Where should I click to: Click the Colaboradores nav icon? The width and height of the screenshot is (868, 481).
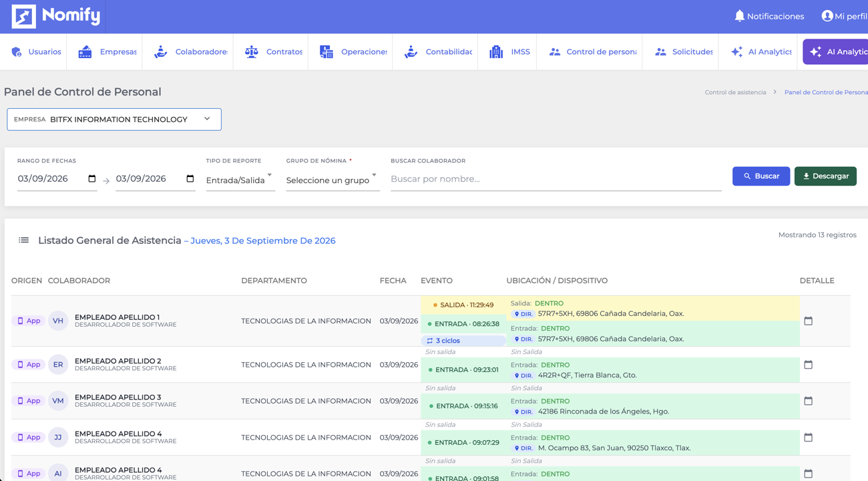coord(160,51)
